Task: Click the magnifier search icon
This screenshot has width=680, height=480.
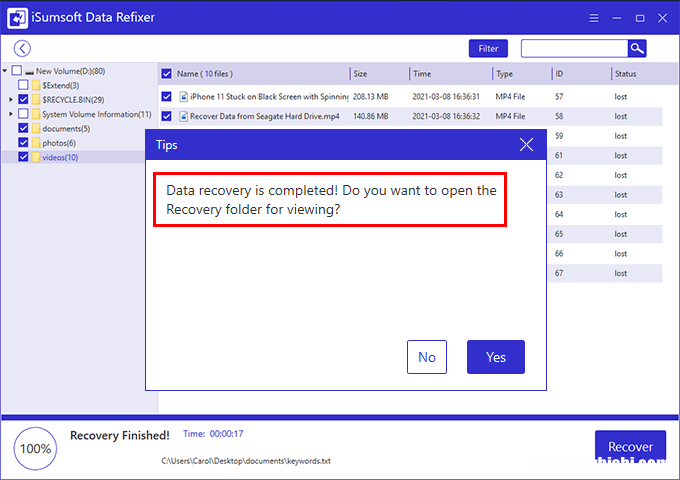Action: [x=637, y=48]
